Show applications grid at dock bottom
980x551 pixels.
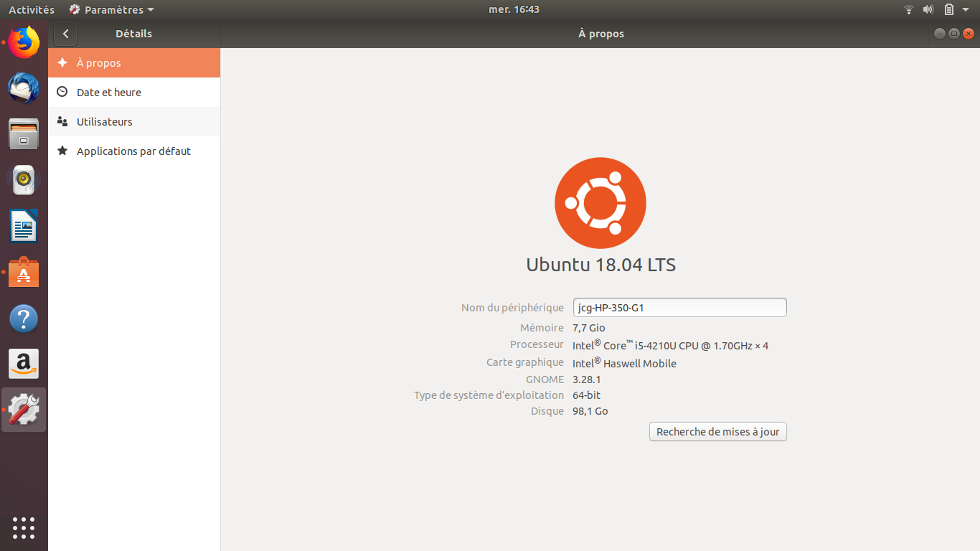coord(24,527)
